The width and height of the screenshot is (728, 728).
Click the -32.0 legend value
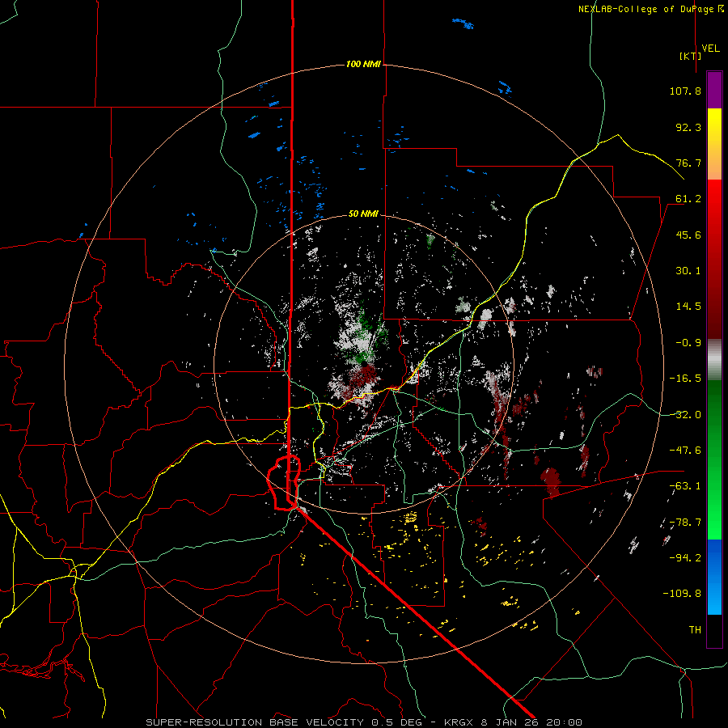tap(685, 415)
